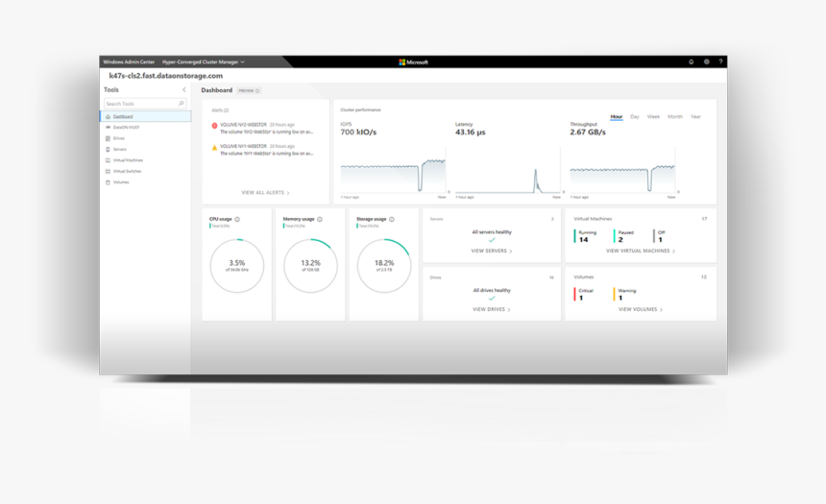Click the Warning 1 volumes count
Image resolution: width=826 pixels, height=504 pixels.
coord(625,295)
